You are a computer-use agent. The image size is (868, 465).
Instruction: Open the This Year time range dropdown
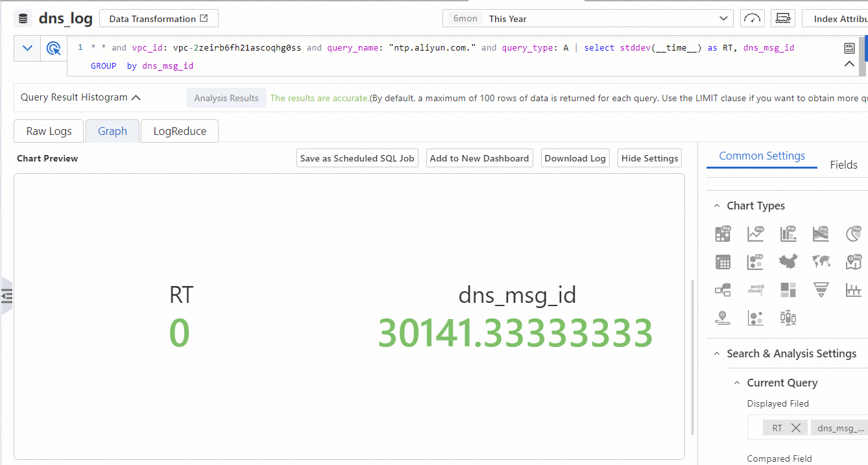click(x=588, y=19)
